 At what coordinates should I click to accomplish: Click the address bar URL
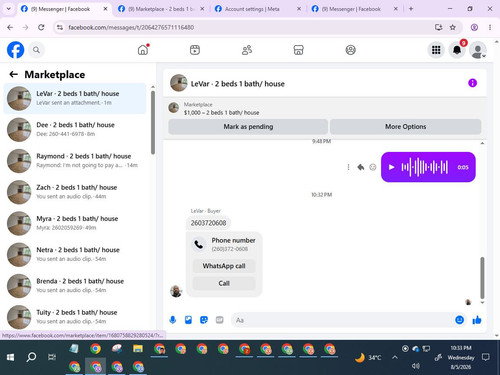[x=131, y=27]
